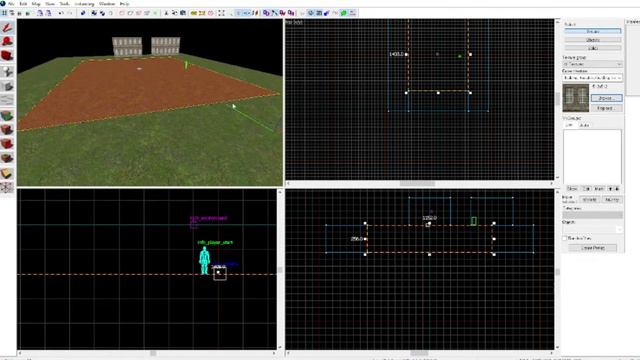The height and width of the screenshot is (360, 640).
Task: Open the Tools menu
Action: coord(64,4)
